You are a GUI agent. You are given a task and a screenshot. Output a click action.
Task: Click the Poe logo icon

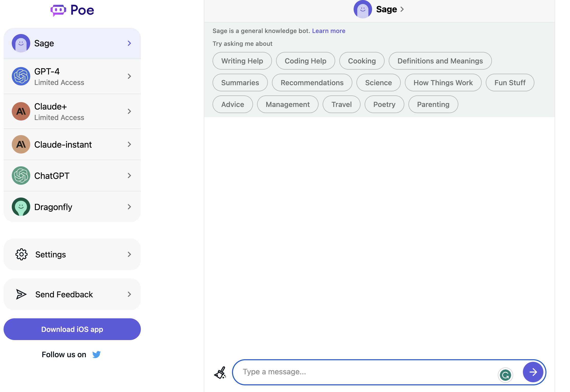click(58, 10)
